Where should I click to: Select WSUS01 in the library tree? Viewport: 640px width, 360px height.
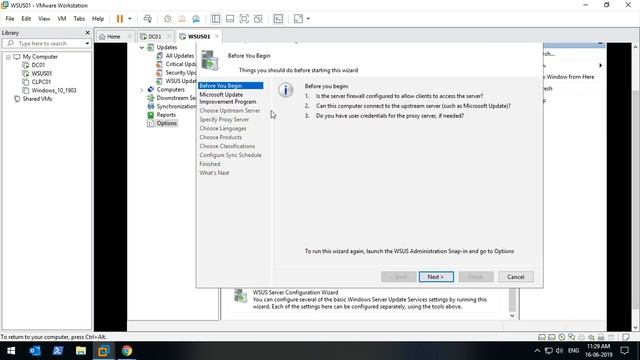[x=42, y=73]
